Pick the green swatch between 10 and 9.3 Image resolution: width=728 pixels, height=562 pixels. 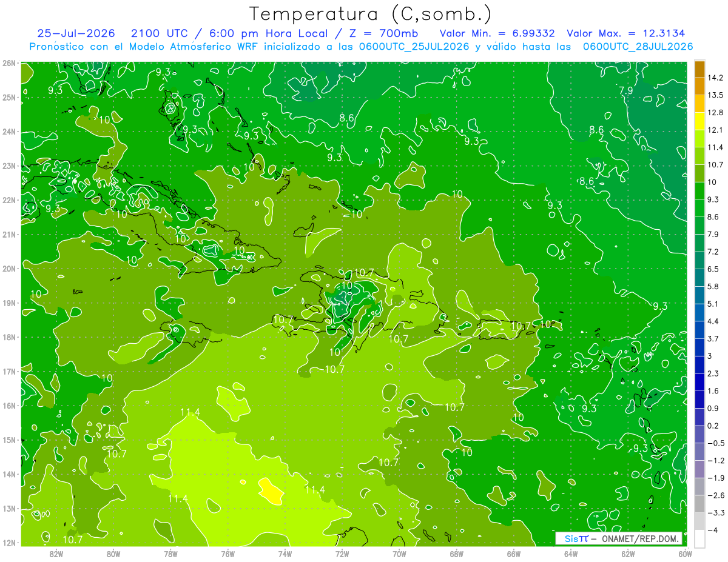(x=699, y=191)
